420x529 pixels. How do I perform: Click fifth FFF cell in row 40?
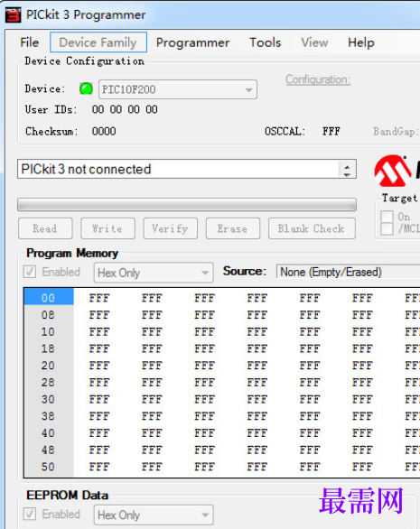[310, 433]
